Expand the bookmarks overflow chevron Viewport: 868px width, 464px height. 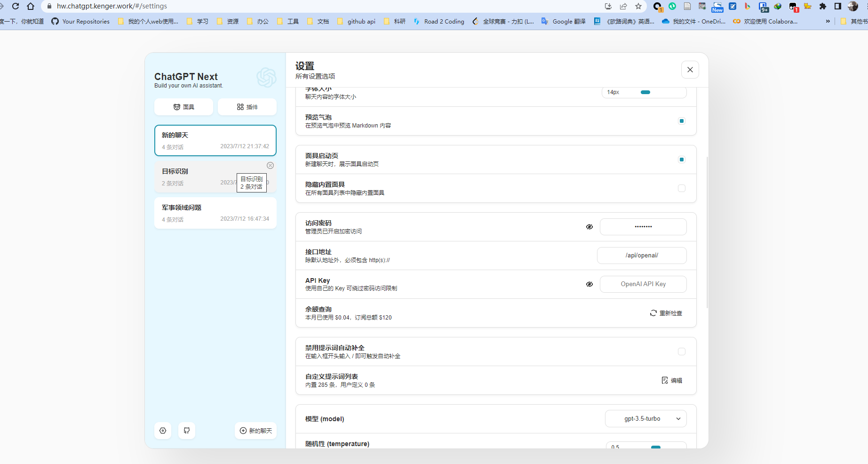(x=828, y=21)
